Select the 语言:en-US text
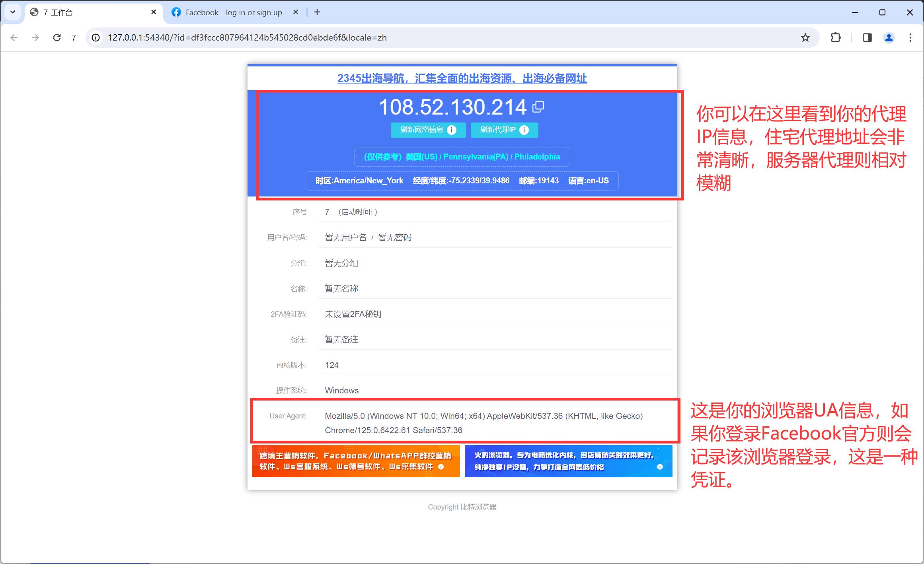 [589, 181]
